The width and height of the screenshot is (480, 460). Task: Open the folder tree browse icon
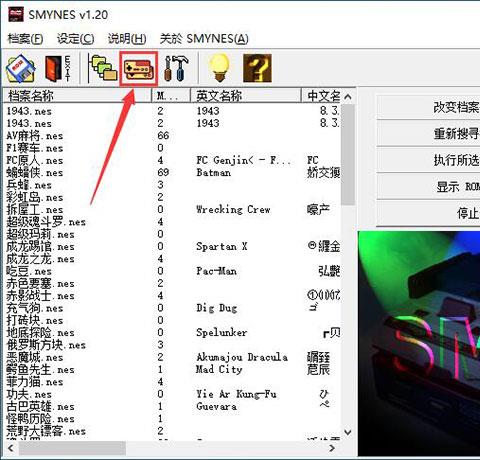(102, 68)
